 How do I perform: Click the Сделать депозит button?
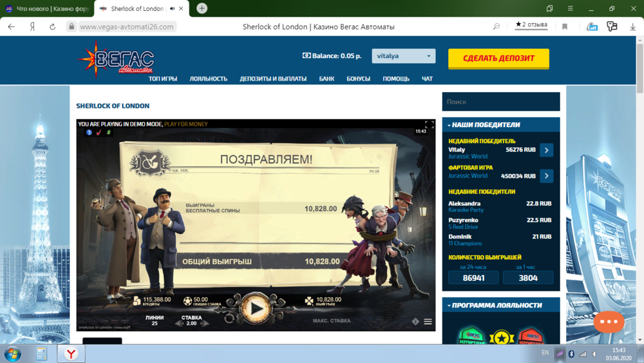pos(498,59)
